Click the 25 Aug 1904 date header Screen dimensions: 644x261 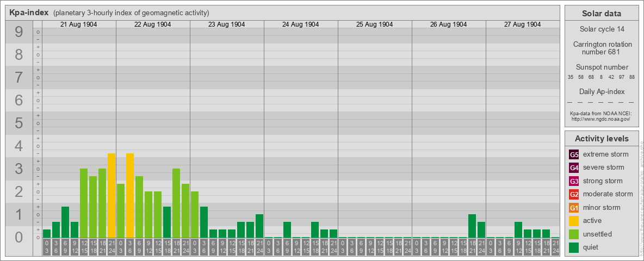[375, 24]
